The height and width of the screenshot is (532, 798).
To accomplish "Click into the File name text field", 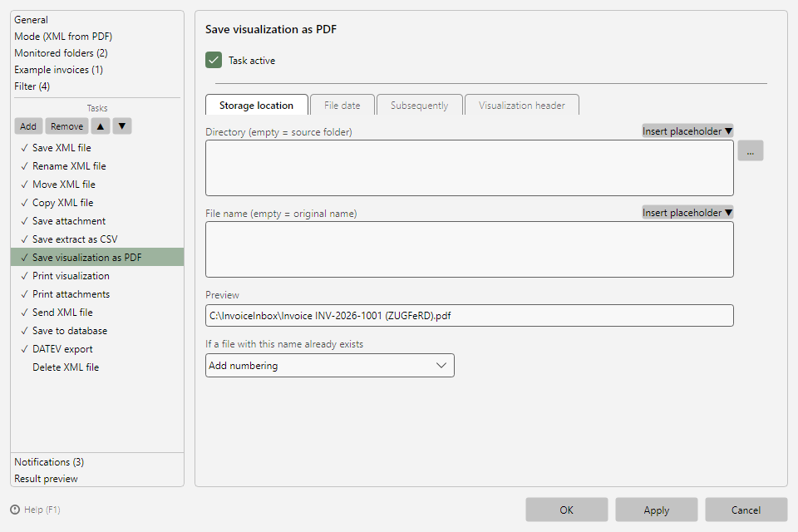I will tap(469, 249).
